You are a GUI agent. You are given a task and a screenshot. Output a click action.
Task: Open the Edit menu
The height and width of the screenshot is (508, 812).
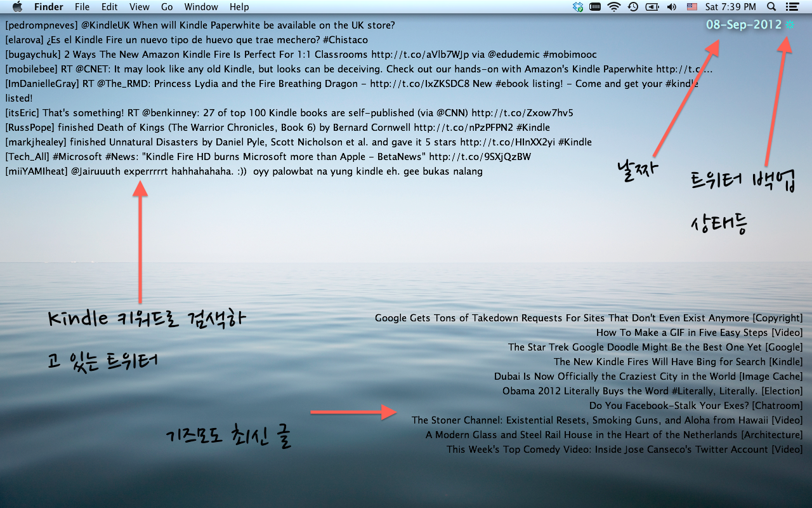click(x=110, y=7)
